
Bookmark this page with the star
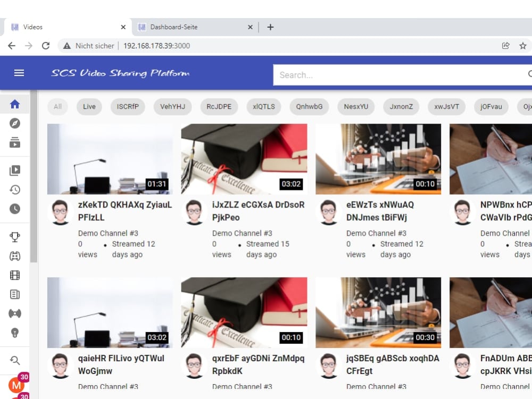[523, 46]
